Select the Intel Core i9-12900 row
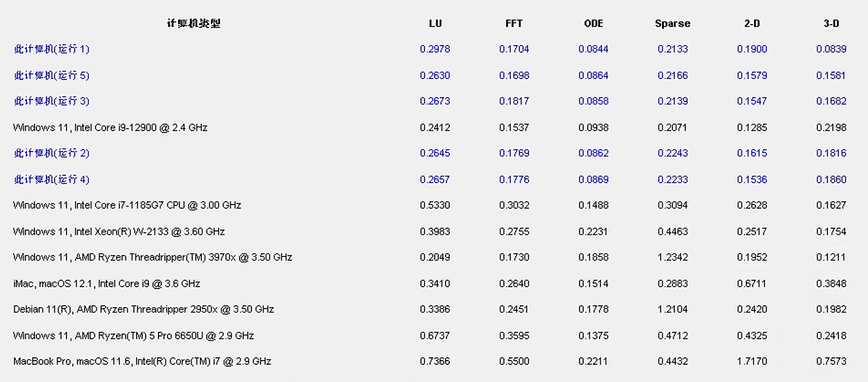 [x=110, y=127]
